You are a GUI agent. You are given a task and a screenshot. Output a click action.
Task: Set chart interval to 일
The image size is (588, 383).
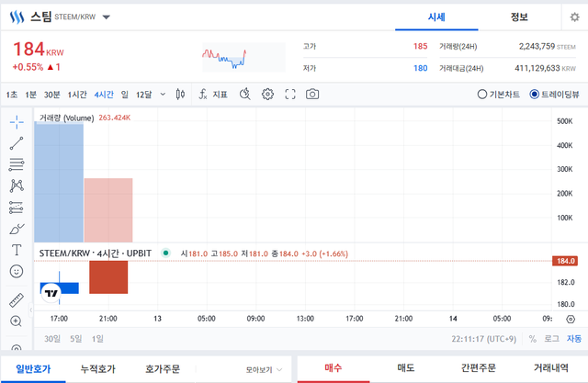click(x=125, y=95)
